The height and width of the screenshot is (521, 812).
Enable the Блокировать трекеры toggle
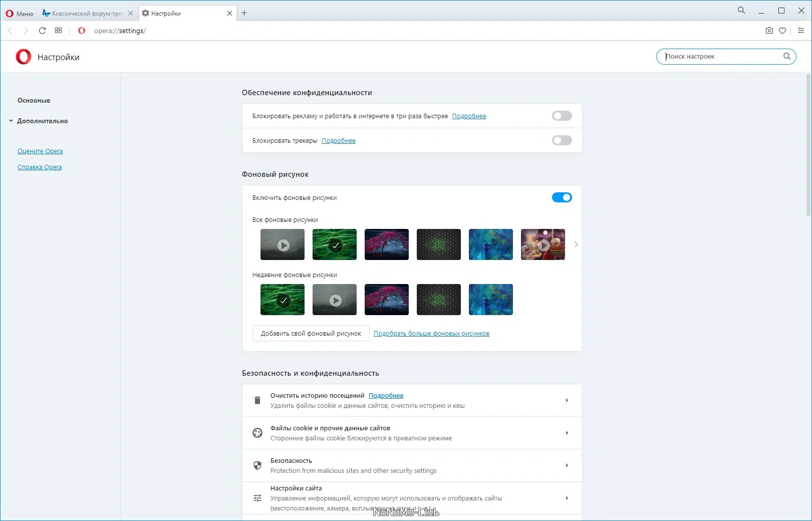coord(562,140)
